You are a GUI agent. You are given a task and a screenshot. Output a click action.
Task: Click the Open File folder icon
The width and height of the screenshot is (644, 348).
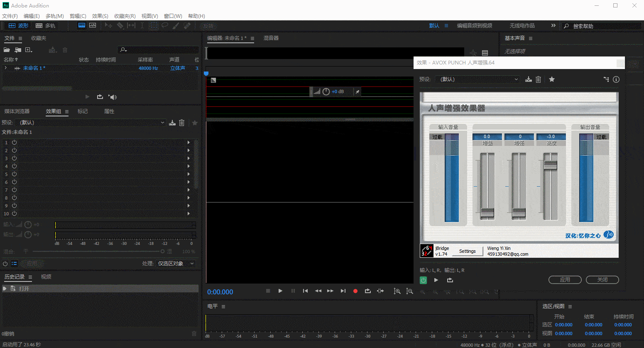[7, 50]
